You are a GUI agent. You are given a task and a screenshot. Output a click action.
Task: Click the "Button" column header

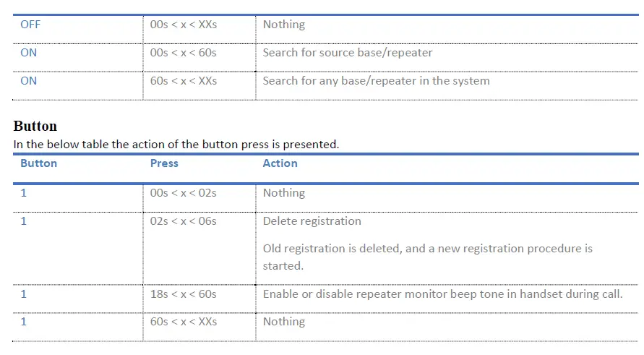(x=38, y=163)
